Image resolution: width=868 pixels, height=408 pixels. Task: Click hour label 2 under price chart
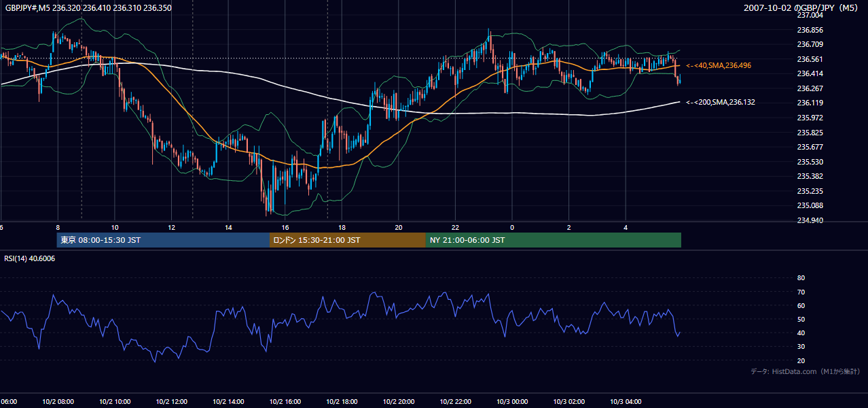569,228
